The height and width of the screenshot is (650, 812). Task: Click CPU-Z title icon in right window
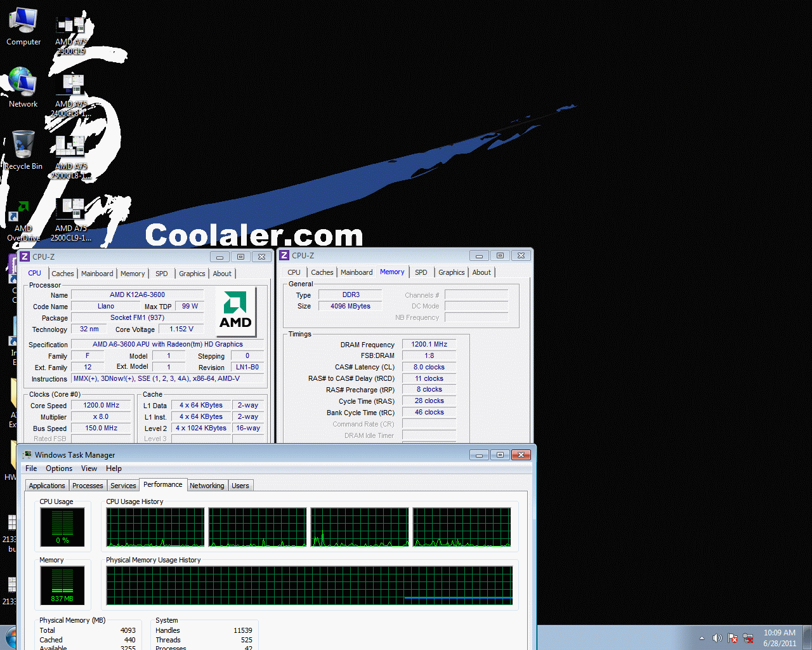pyautogui.click(x=284, y=255)
